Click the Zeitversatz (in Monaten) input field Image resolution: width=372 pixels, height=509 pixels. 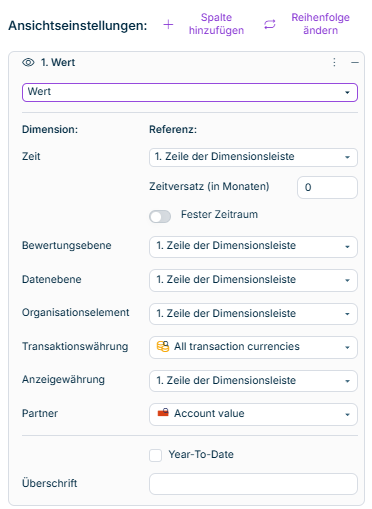tap(327, 187)
